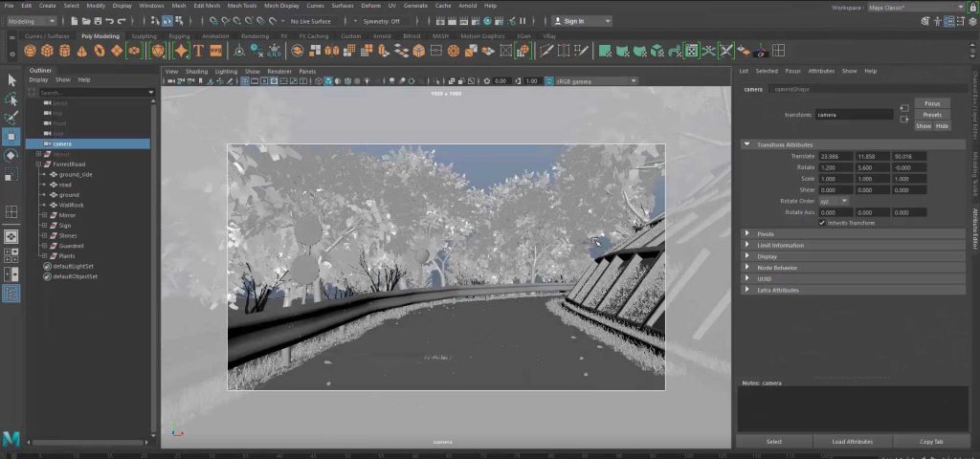Viewport: 980px width, 459px height.
Task: Click the Redo arrow icon
Action: coord(122,21)
